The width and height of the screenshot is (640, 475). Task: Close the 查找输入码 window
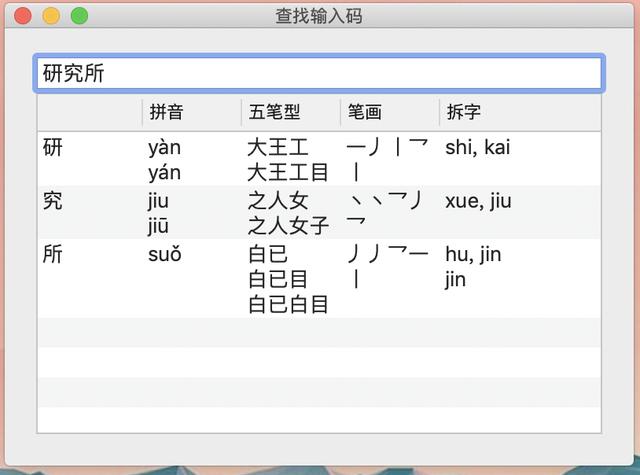point(23,16)
